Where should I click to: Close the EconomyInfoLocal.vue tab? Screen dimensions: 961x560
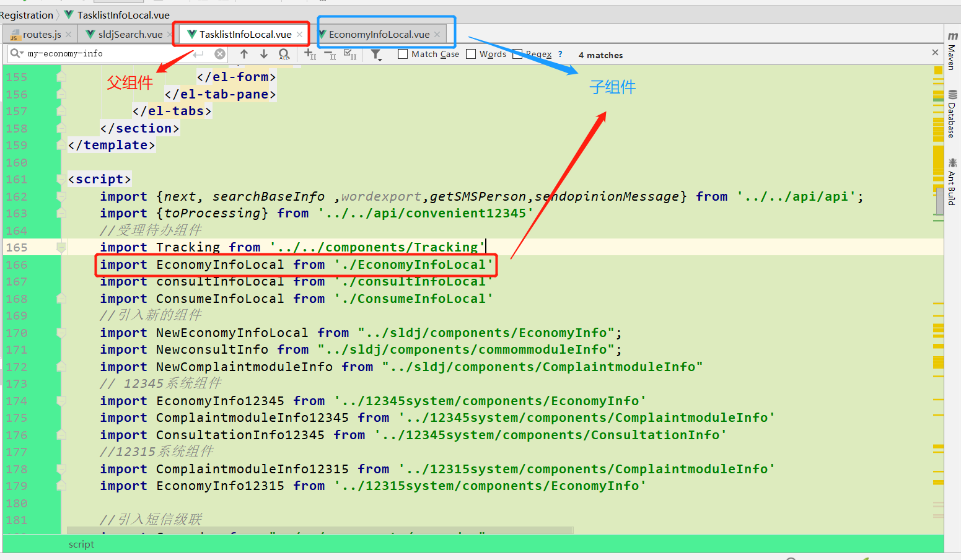[x=437, y=35]
